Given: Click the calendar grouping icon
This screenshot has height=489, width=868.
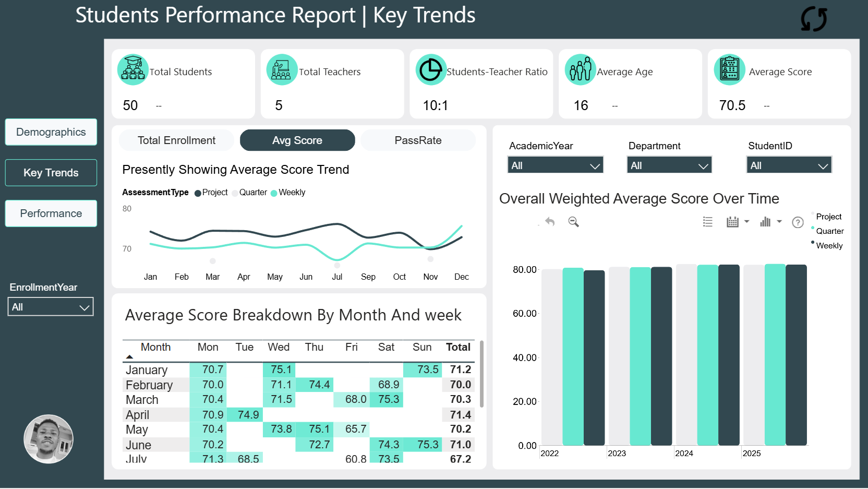Looking at the screenshot, I should coord(733,222).
